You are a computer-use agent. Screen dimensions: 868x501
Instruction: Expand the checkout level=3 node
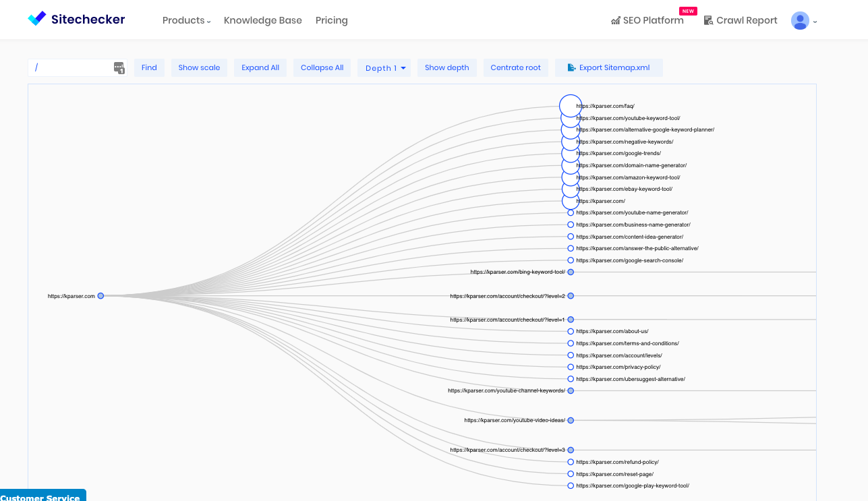click(571, 450)
